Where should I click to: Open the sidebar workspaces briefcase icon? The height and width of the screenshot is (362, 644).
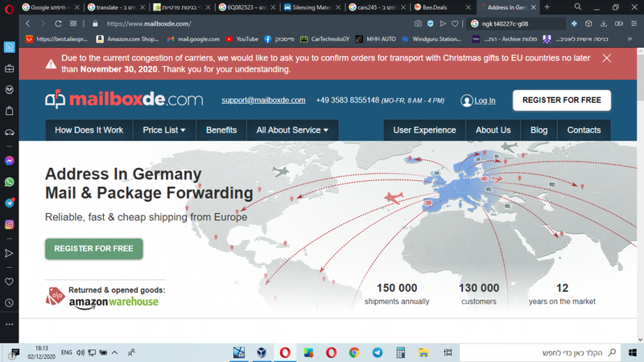pyautogui.click(x=9, y=68)
